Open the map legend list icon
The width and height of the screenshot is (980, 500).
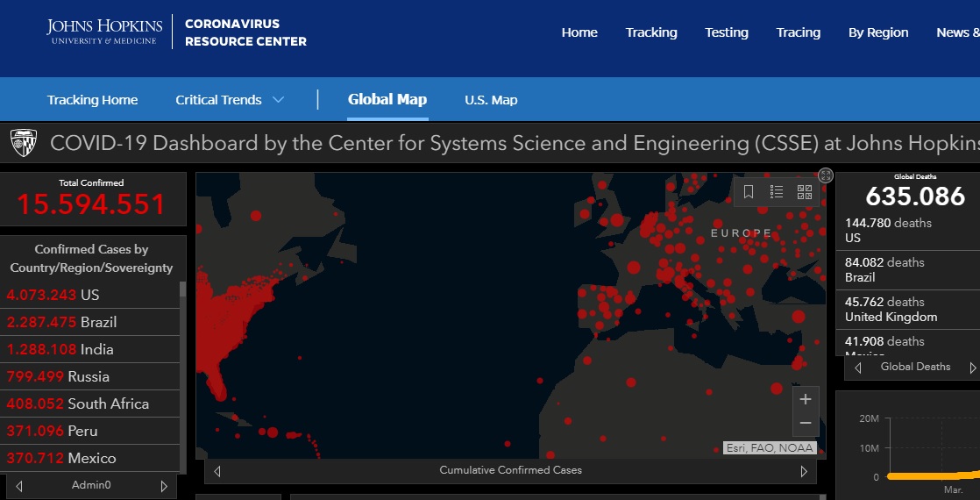click(777, 192)
